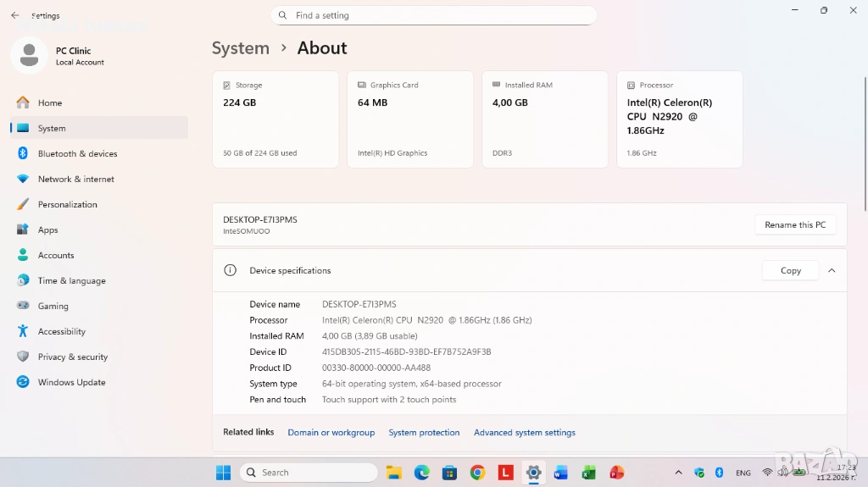Navigate to Time & language
Viewport: 868px width, 487px height.
[x=71, y=280]
